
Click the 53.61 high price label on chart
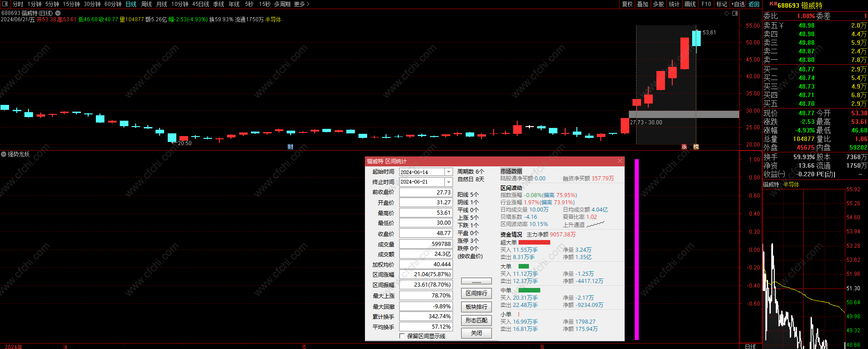point(709,33)
